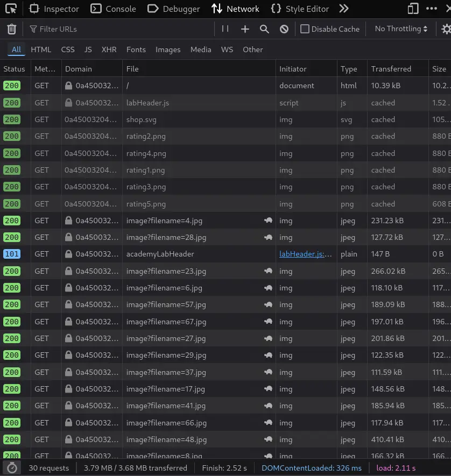Click the 30 requests status text

click(x=48, y=468)
